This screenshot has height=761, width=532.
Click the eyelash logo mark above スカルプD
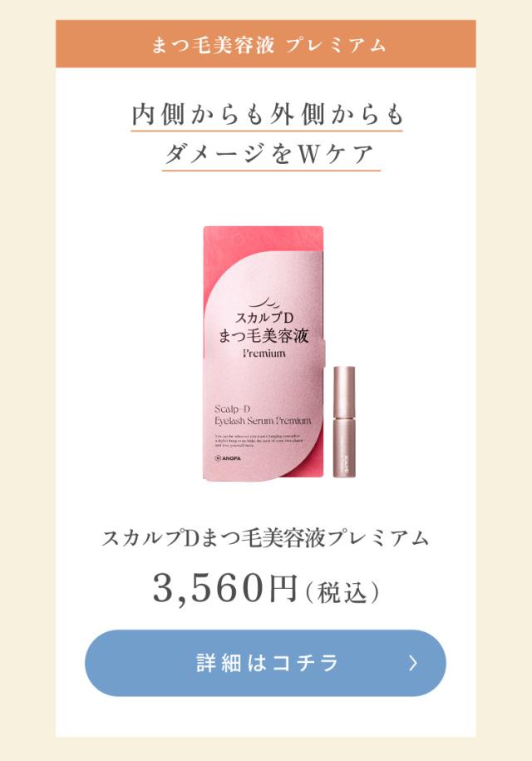(264, 303)
